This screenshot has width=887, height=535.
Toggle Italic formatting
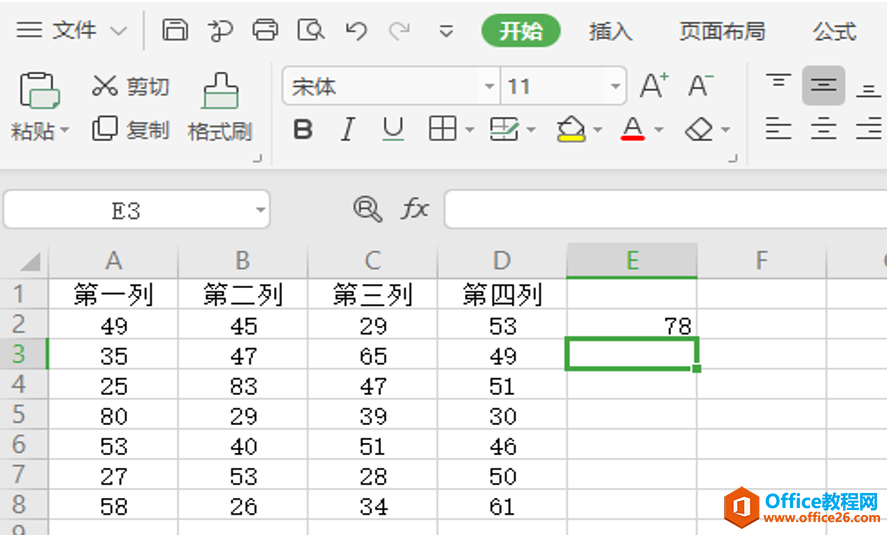[347, 130]
